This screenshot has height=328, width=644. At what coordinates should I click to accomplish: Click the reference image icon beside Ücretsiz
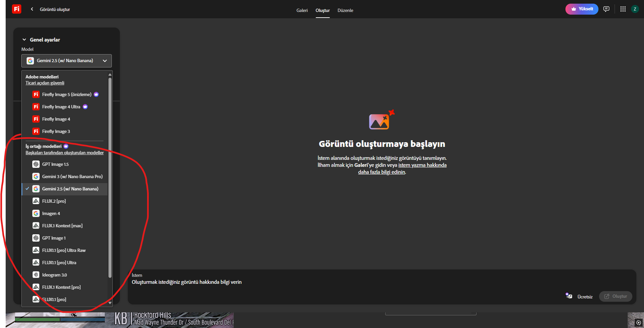[x=569, y=295]
